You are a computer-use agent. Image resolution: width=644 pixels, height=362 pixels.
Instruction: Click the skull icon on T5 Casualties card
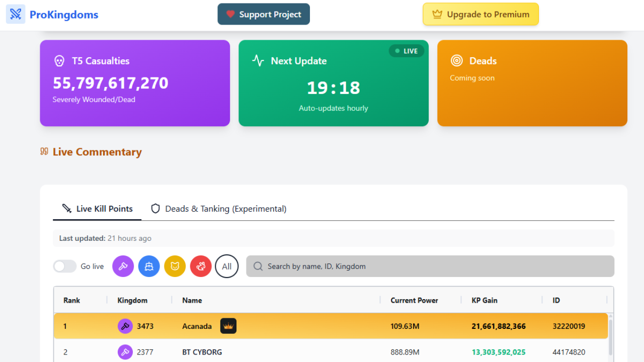click(x=59, y=61)
